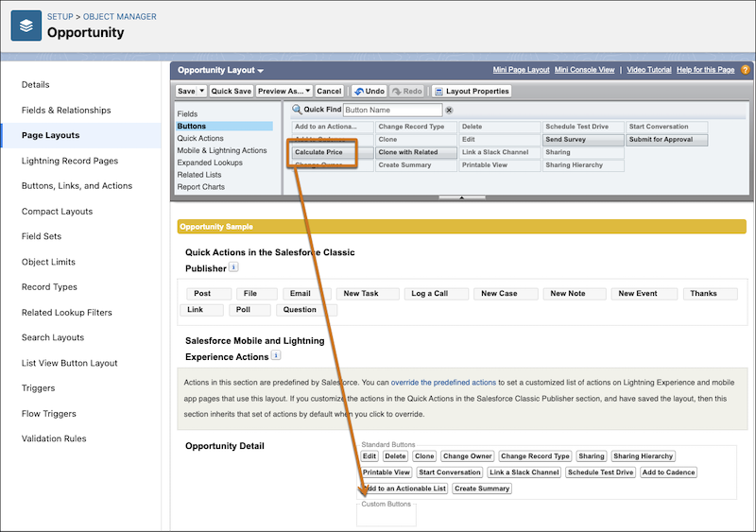The width and height of the screenshot is (756, 532).
Task: Open the OBJECT MANAGER breadcrumb link
Action: click(x=120, y=17)
